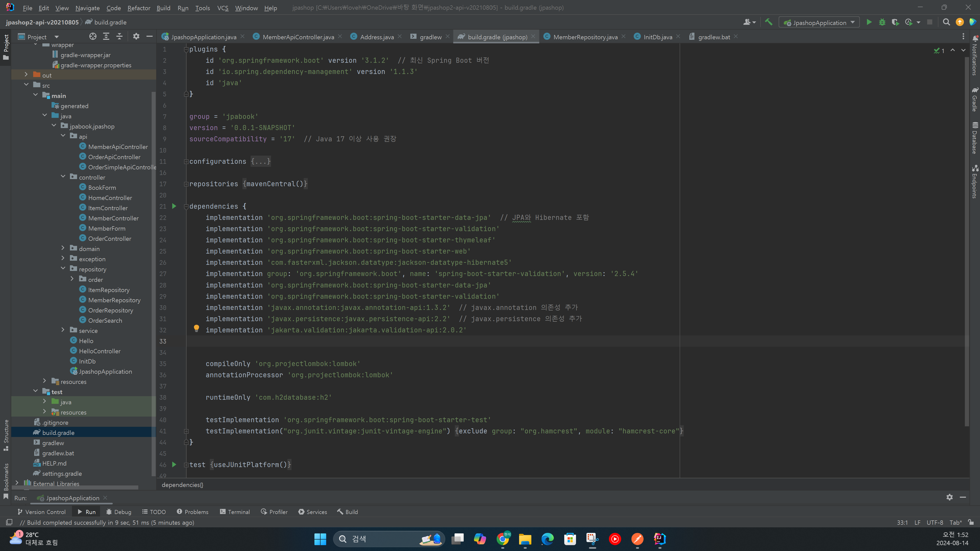The image size is (980, 551).
Task: Expand the test block fold on line 46
Action: tap(186, 465)
